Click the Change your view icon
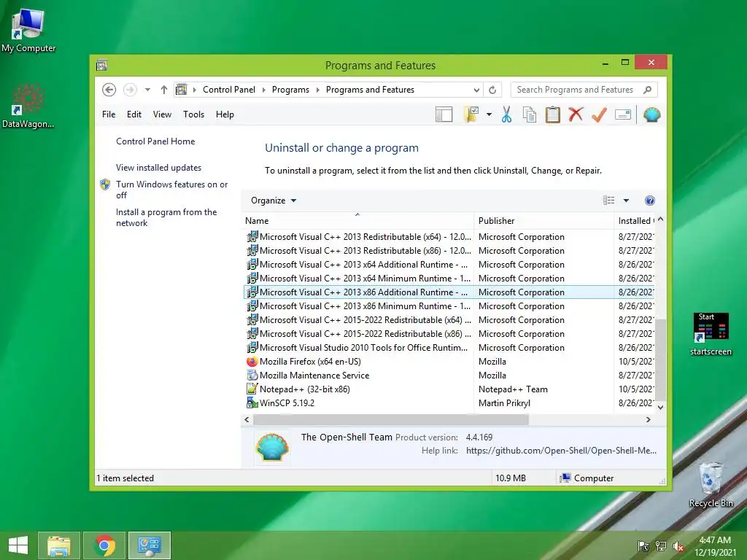 point(609,201)
